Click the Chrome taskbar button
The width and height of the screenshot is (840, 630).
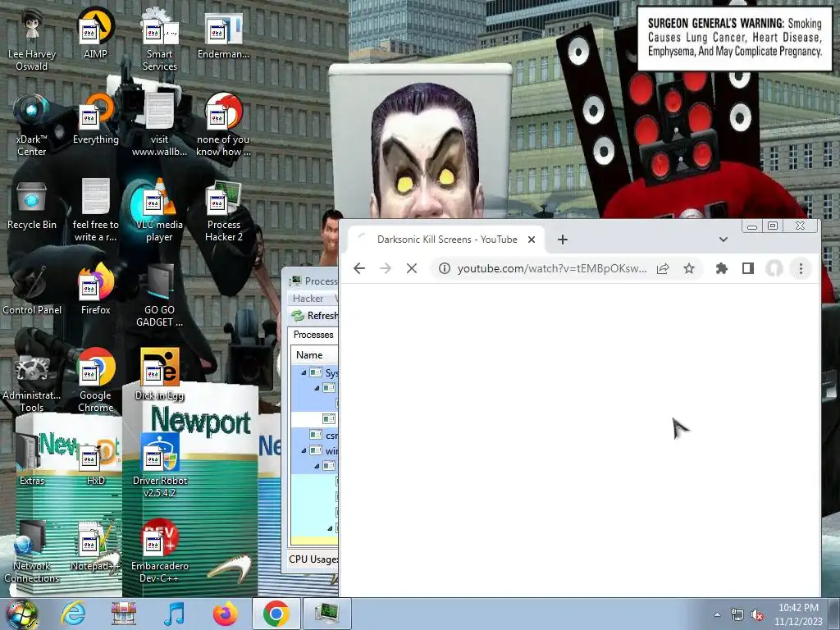(276, 614)
